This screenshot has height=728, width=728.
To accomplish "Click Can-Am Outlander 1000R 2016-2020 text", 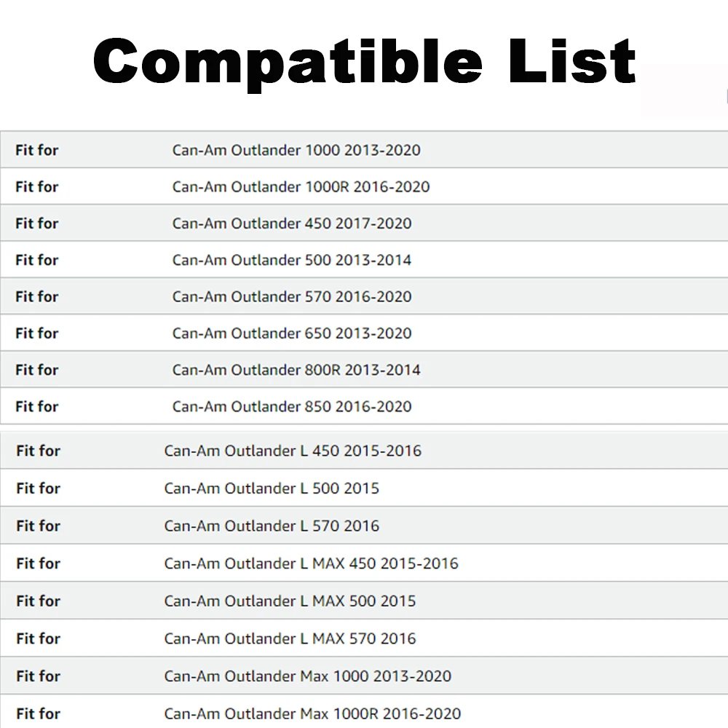I will tap(301, 187).
